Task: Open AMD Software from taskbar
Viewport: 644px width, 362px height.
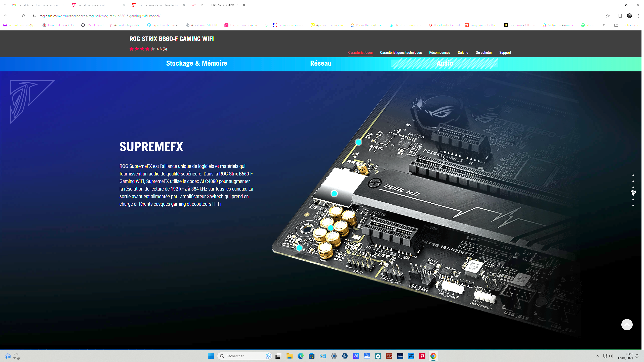Action: point(422,356)
